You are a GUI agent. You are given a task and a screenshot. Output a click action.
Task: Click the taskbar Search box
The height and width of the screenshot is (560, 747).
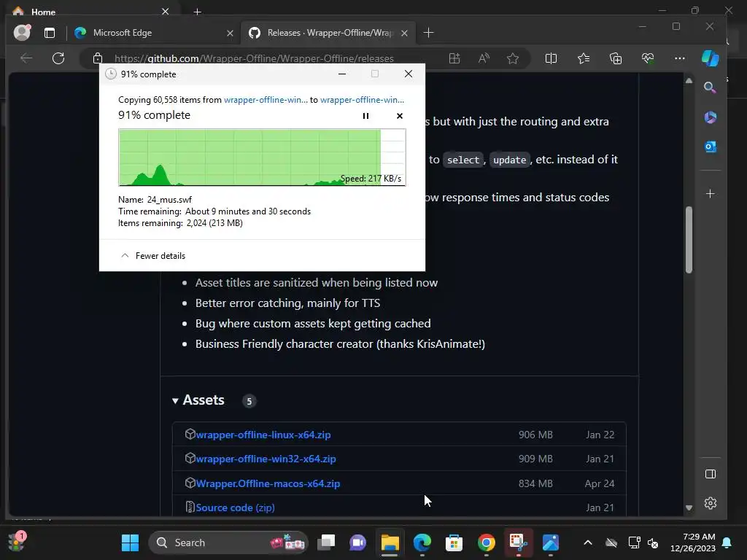228,542
